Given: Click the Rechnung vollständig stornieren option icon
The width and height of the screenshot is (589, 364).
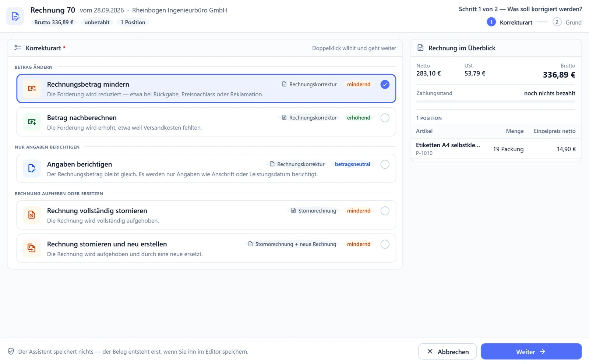Looking at the screenshot, I should [x=32, y=215].
